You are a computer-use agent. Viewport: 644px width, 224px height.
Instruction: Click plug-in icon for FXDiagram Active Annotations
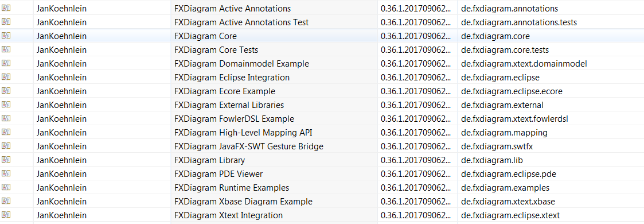coord(6,8)
